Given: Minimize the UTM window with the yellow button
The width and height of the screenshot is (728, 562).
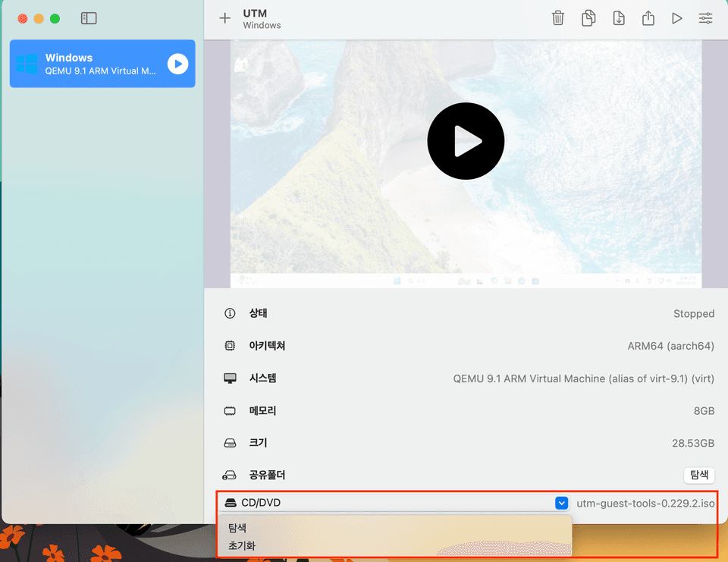Looking at the screenshot, I should [39, 18].
